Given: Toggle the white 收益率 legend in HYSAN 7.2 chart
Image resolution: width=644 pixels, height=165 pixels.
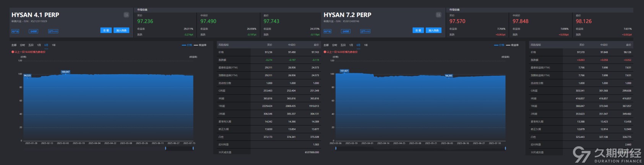Looking at the screenshot, I should point(513,45).
